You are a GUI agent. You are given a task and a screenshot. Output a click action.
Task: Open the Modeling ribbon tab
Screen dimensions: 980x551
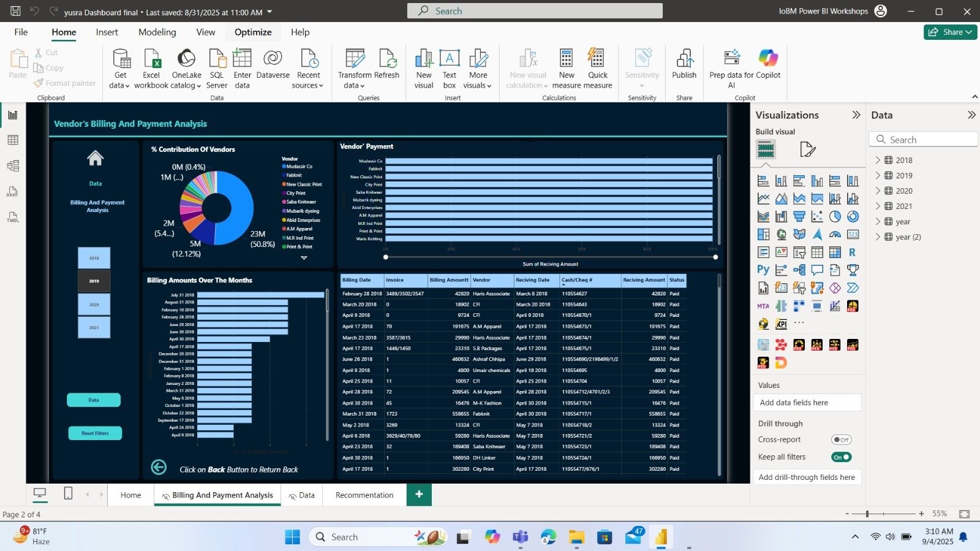tap(157, 32)
